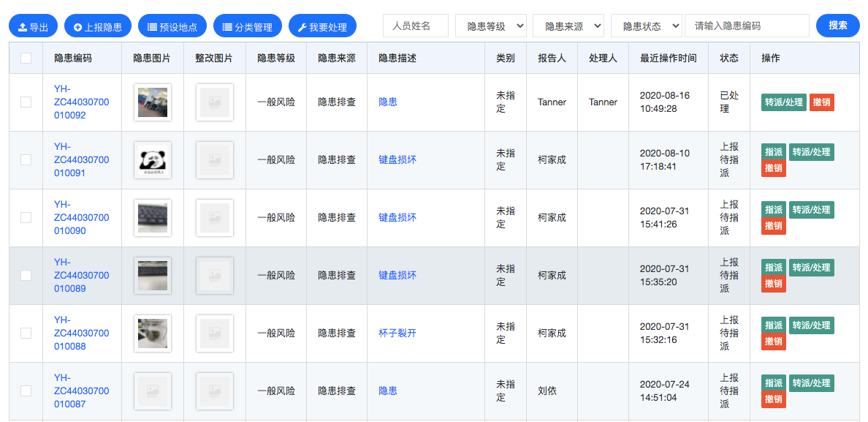868x422 pixels.
Task: Open hazard photo thumbnail for row 010092
Action: point(153,102)
